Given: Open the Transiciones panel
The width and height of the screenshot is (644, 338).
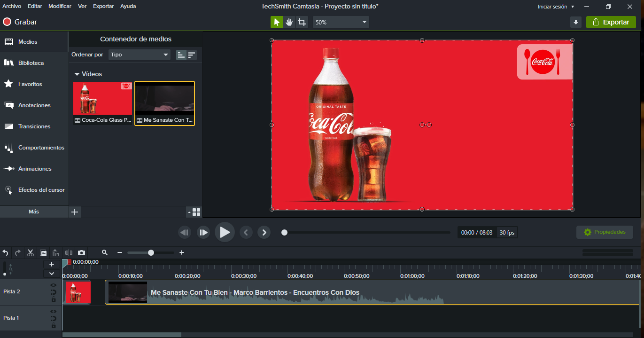Looking at the screenshot, I should (x=34, y=126).
